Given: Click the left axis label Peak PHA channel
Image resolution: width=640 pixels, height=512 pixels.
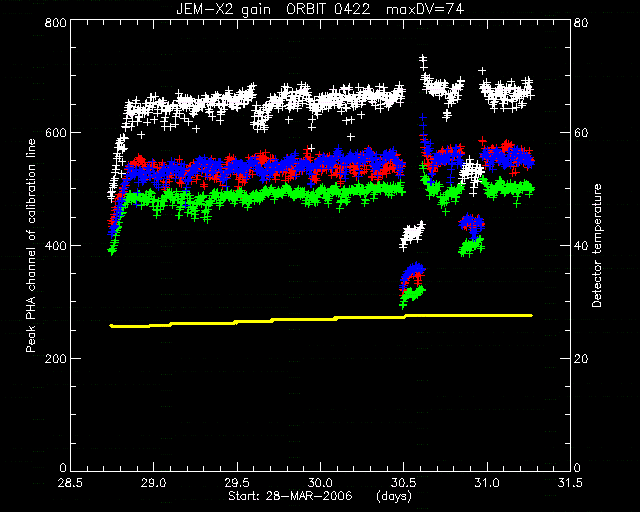Looking at the screenshot, I should pos(31,245).
